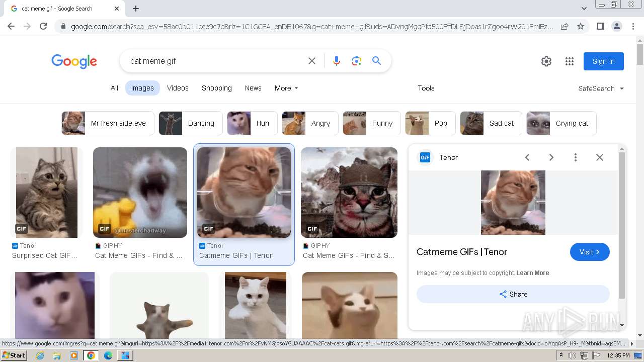Bookmark this page with star icon
Image resolution: width=644 pixels, height=362 pixels.
tap(581, 26)
